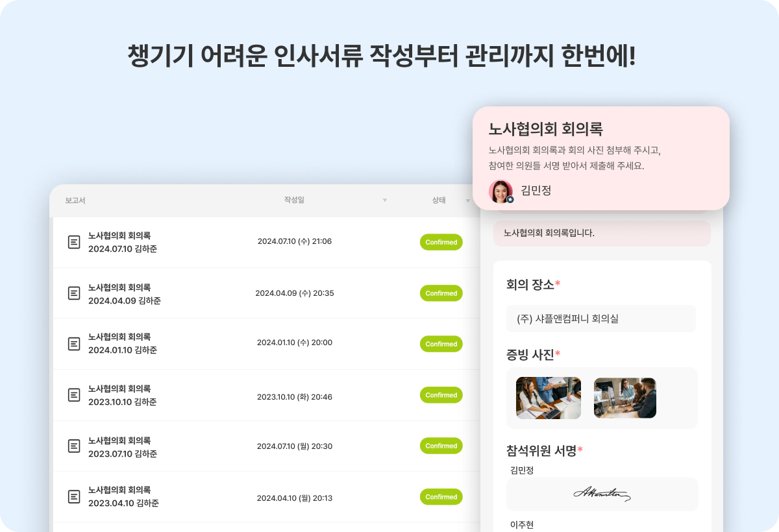Click the 김민정 name in popup
Image resolution: width=779 pixels, height=532 pixels.
(536, 191)
